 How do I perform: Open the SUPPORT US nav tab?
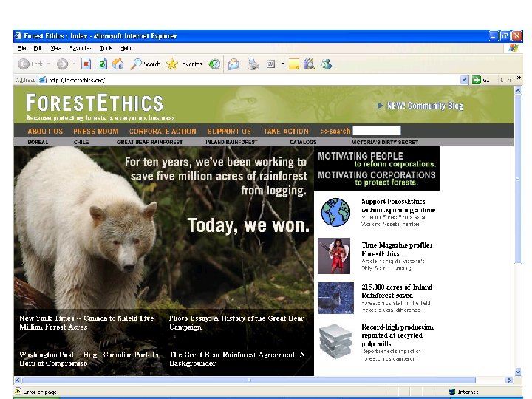tap(229, 132)
